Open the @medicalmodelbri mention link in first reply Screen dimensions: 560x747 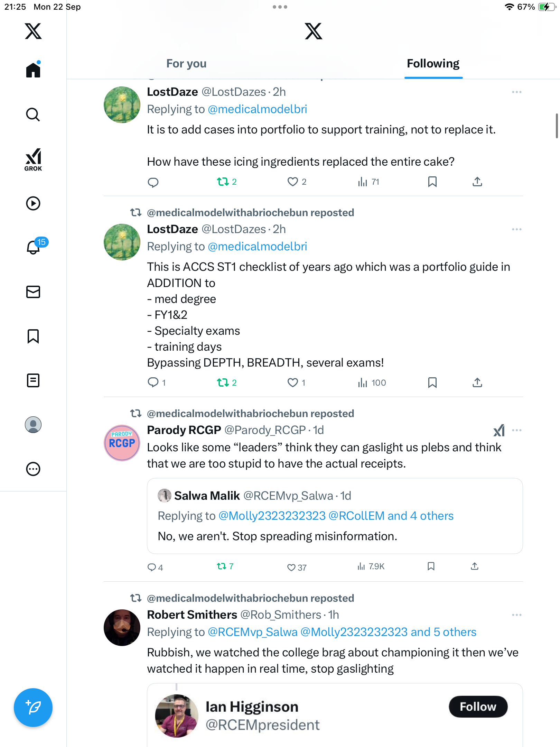click(258, 109)
